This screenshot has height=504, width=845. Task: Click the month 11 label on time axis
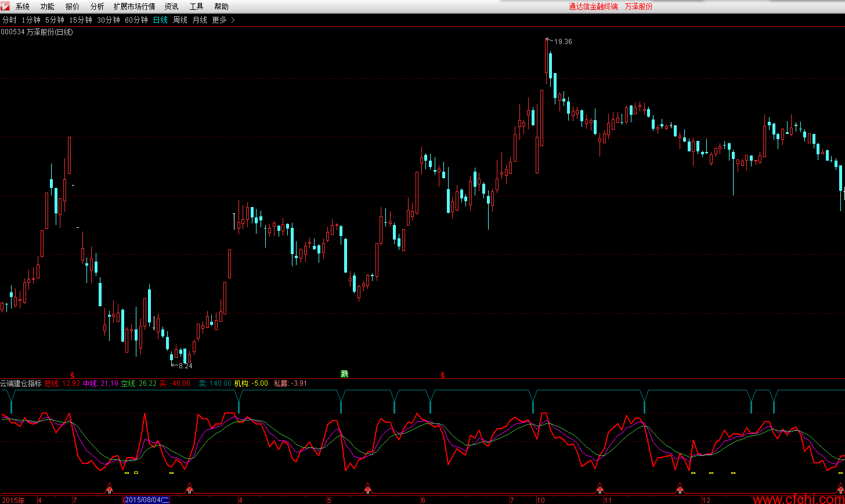coord(608,500)
